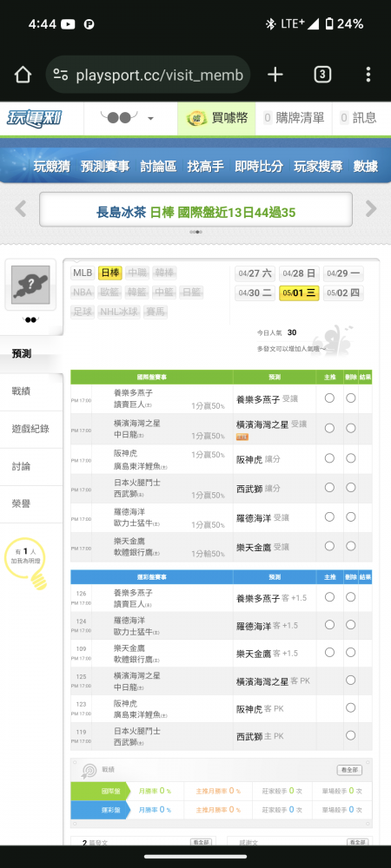Select 主推 for 國際盤 西武獅 row
The image size is (391, 868).
[329, 487]
